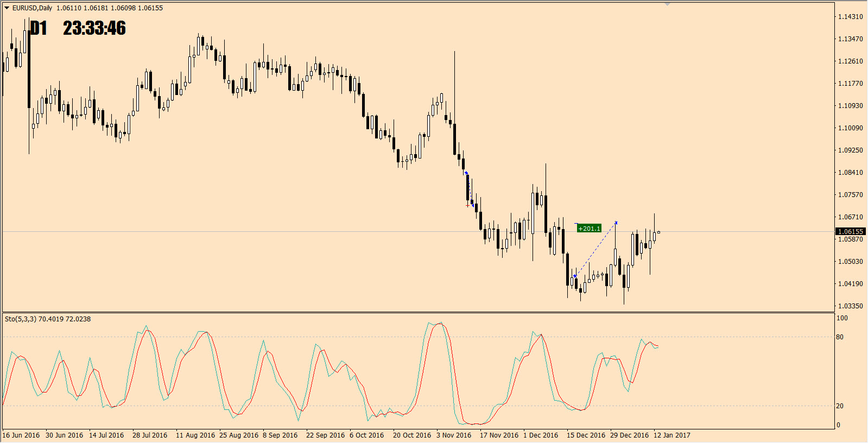Image resolution: width=868 pixels, height=443 pixels.
Task: Click the 1.08410 price axis label
Action: (x=851, y=173)
